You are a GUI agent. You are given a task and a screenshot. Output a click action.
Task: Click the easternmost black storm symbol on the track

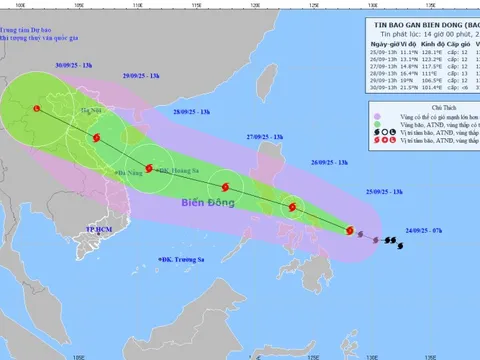[x=400, y=246]
